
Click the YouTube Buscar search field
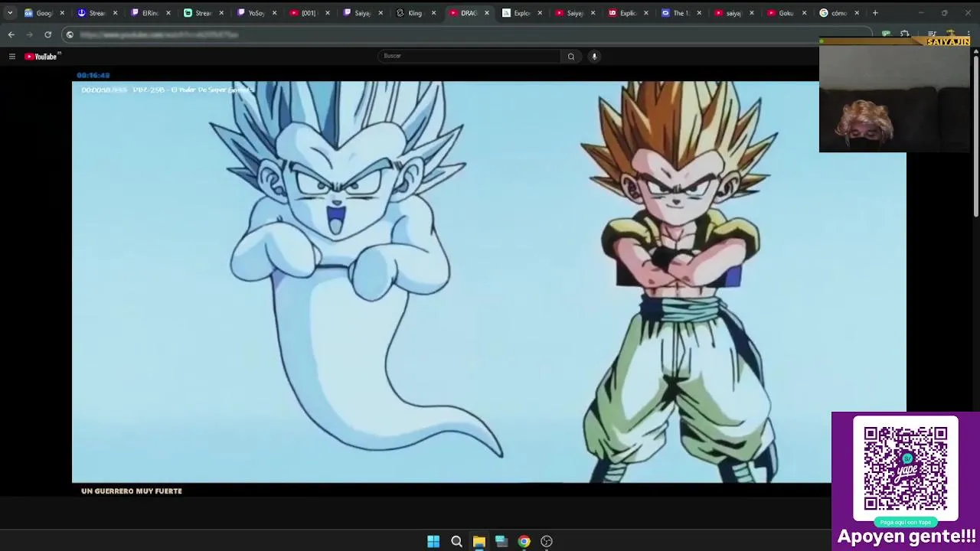(469, 56)
